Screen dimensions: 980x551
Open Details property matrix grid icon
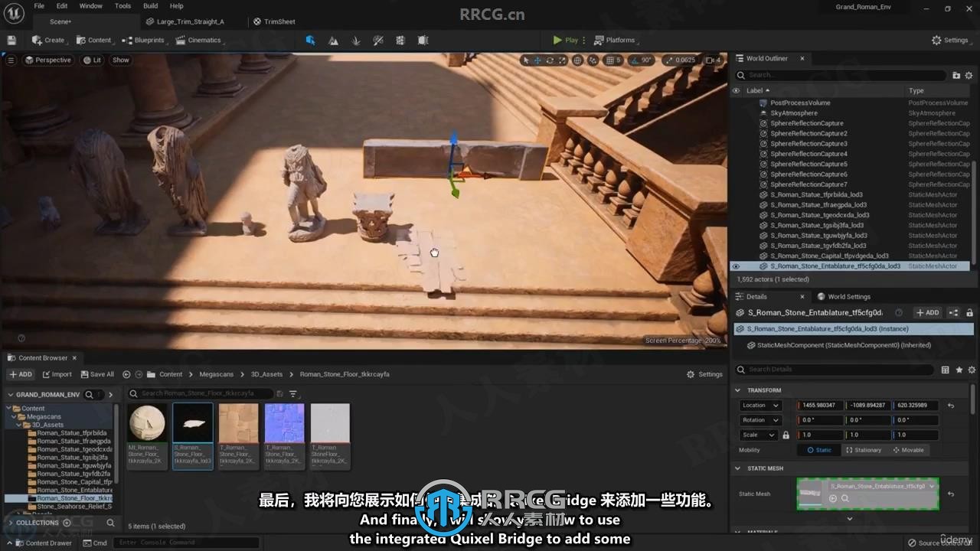point(945,370)
